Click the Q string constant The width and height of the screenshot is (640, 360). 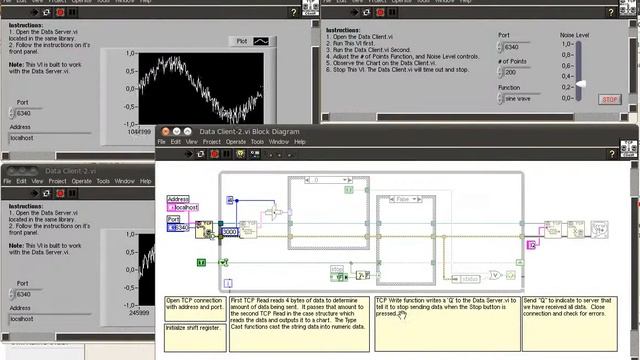coord(531,245)
